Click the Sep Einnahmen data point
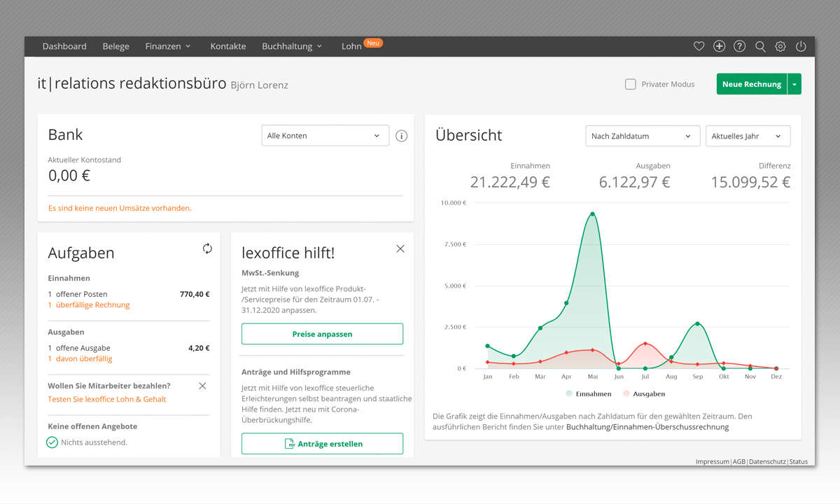This screenshot has width=840, height=504. (x=698, y=324)
